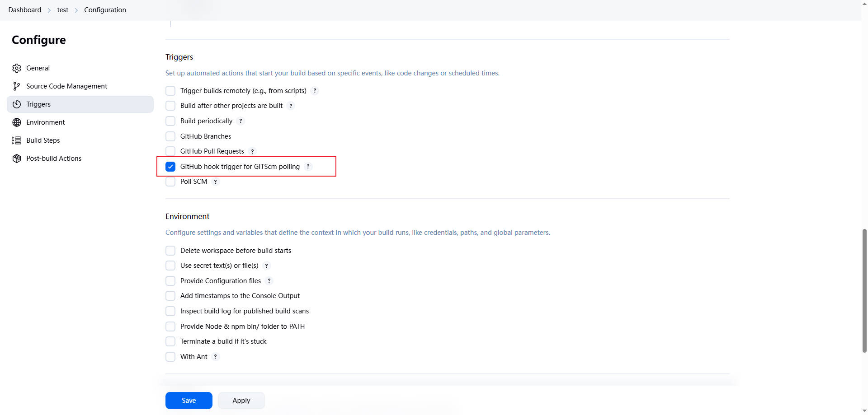Screen dimensions: 868x415
Task: Click the page vertical scrollbar thumb
Action: (864, 290)
